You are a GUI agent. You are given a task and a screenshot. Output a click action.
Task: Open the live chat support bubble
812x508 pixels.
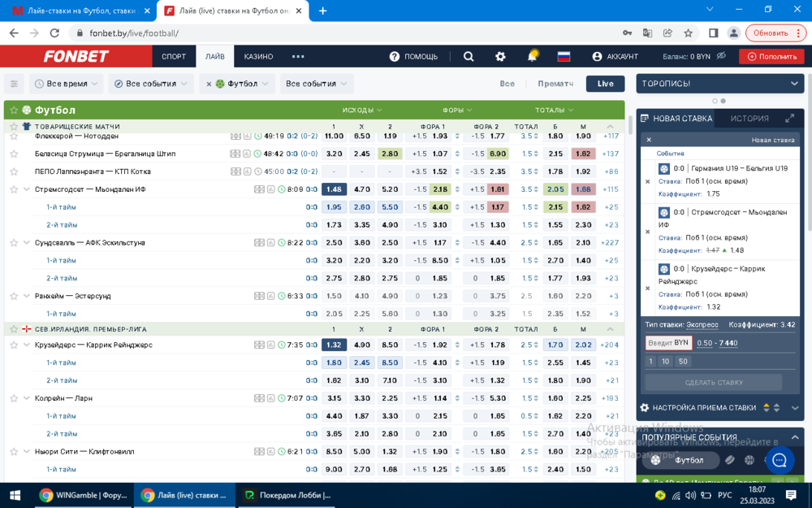(x=780, y=460)
